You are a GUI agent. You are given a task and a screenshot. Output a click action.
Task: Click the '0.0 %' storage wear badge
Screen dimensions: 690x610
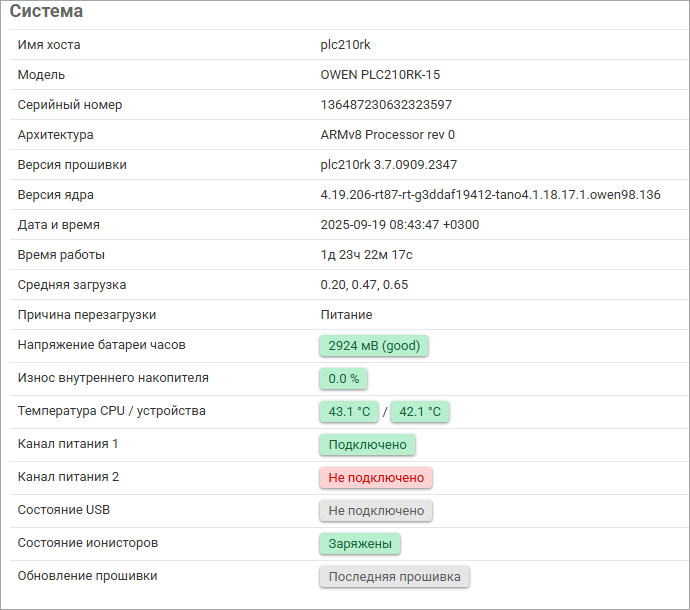pos(343,379)
